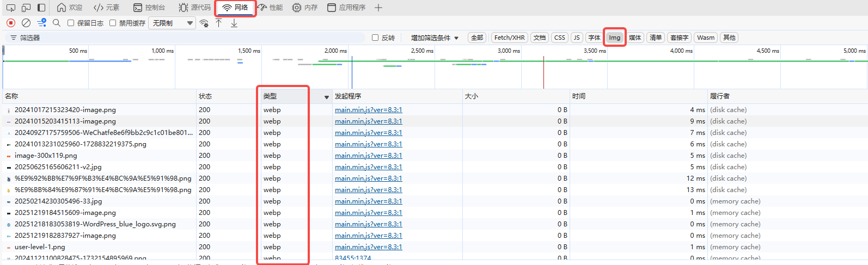Viewport: 868px width, 265px height.
Task: Open main.min.js initiator for user-level-1.png row
Action: [x=368, y=247]
